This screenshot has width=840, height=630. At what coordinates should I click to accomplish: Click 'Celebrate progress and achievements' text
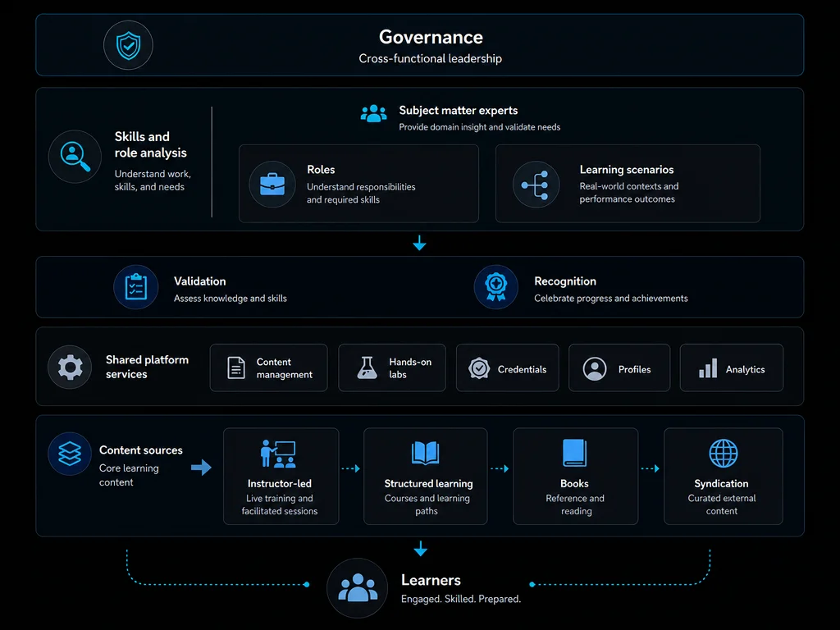[610, 299]
